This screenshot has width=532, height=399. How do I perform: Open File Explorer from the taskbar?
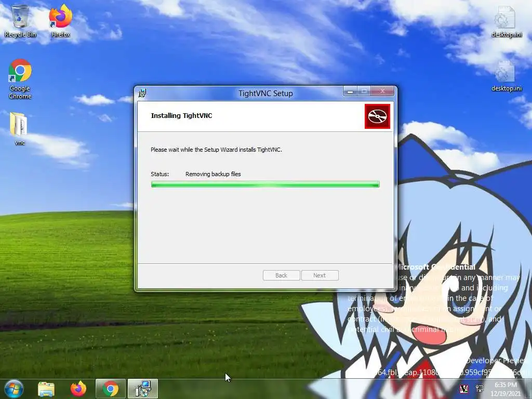(x=46, y=389)
